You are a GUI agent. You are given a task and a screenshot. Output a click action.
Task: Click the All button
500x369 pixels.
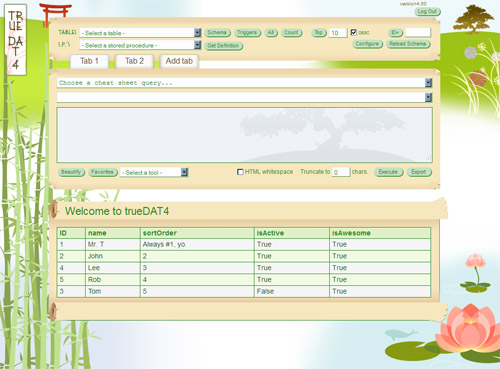tap(271, 33)
